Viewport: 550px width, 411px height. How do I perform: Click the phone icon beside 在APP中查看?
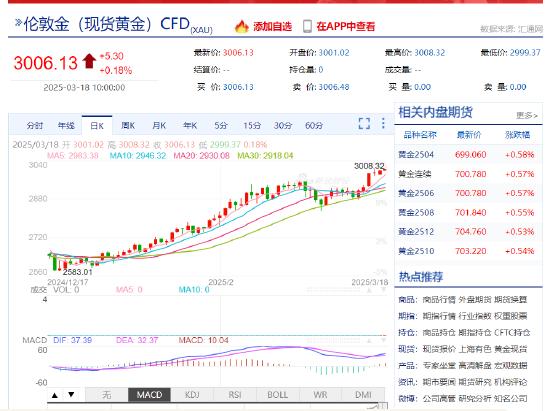tap(307, 26)
